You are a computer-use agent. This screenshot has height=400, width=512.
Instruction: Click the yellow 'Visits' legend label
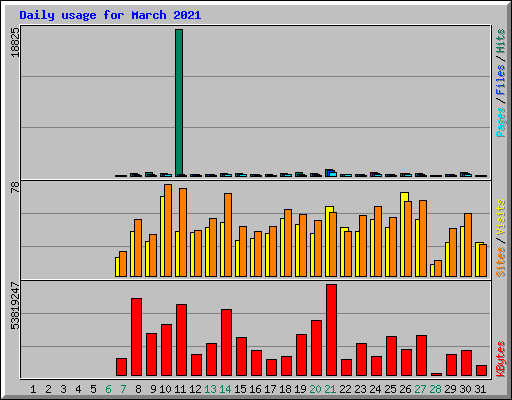pos(500,218)
